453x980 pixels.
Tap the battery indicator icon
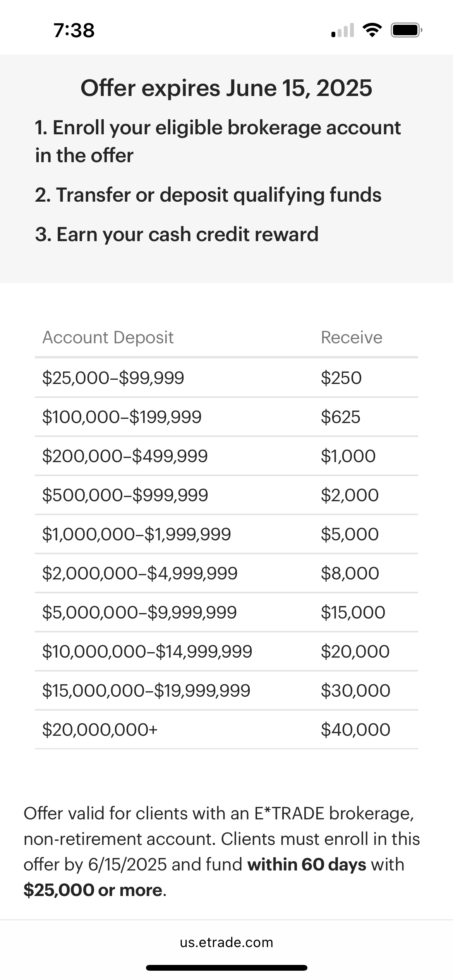406,30
